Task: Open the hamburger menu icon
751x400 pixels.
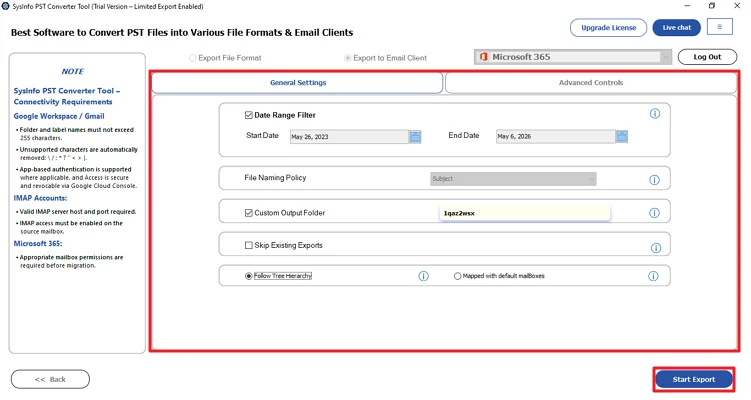Action: 719,27
